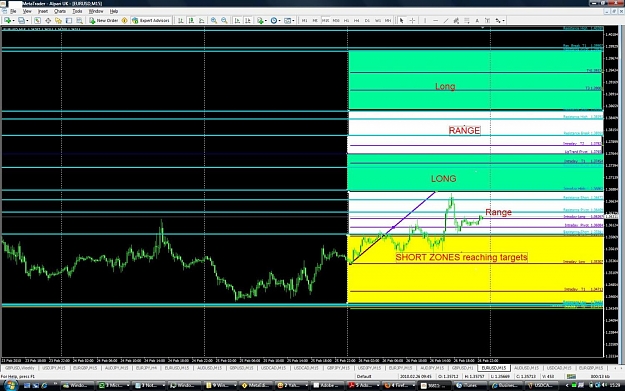Set timeframe to H1
Viewport: 625px width, 391px height.
coord(346,20)
